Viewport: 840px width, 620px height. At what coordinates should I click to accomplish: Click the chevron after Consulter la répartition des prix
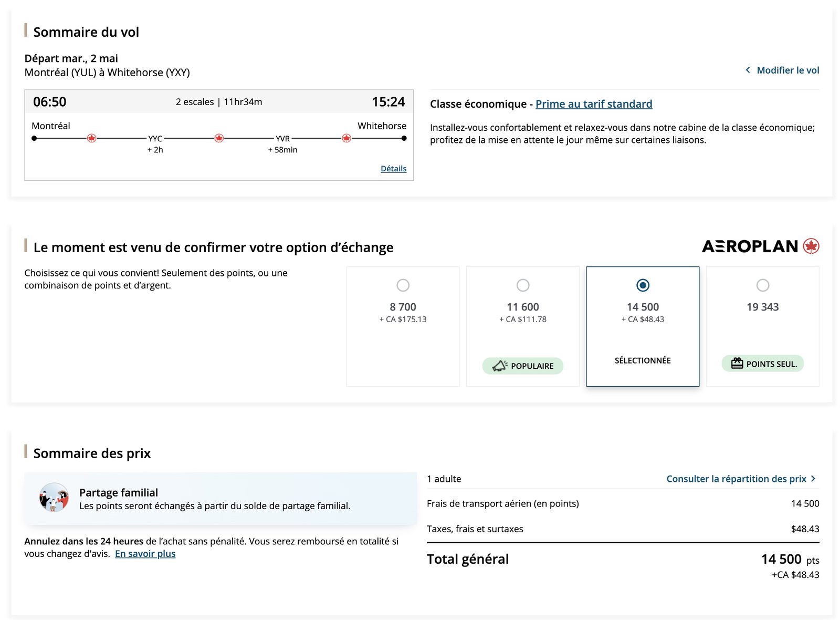[813, 479]
